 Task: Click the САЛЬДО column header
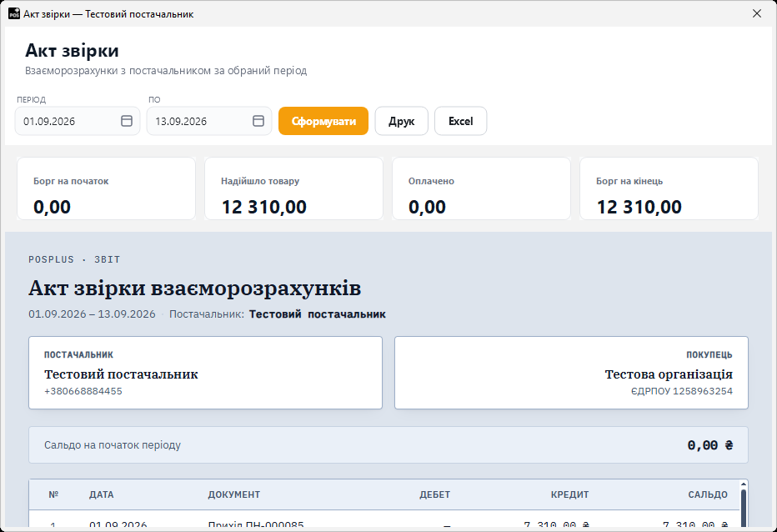coord(708,494)
